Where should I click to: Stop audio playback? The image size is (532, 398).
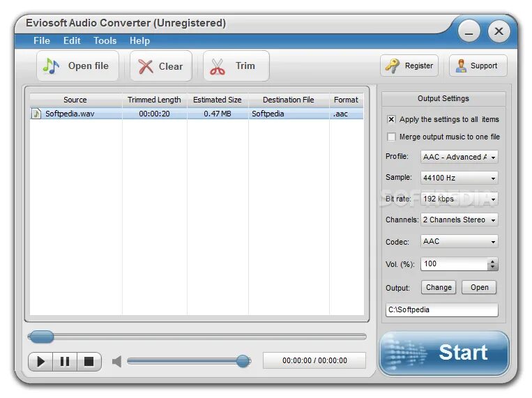(89, 362)
